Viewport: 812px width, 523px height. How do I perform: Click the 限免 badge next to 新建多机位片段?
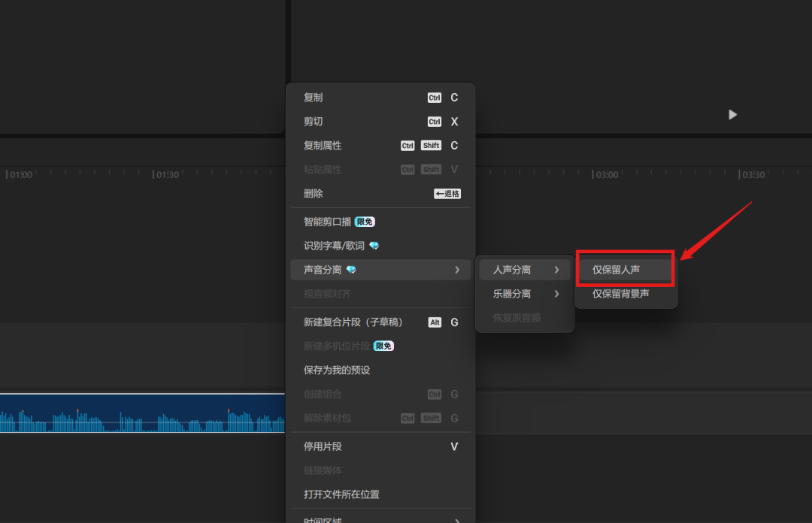coord(384,346)
